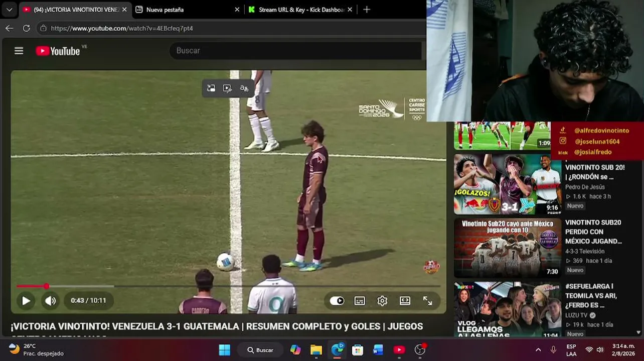The width and height of the screenshot is (644, 361).
Task: Launch Copilot from the taskbar
Action: (x=295, y=350)
